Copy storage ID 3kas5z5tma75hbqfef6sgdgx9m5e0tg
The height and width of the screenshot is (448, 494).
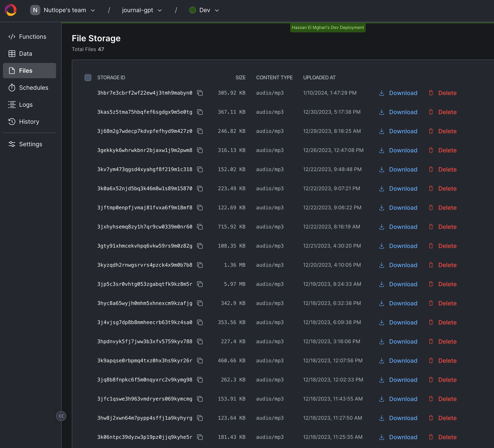(x=200, y=112)
